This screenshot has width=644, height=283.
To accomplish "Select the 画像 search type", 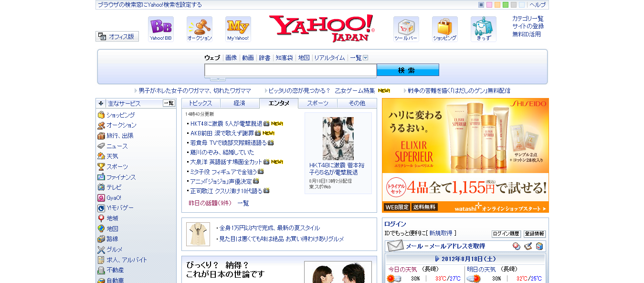I will tap(231, 58).
